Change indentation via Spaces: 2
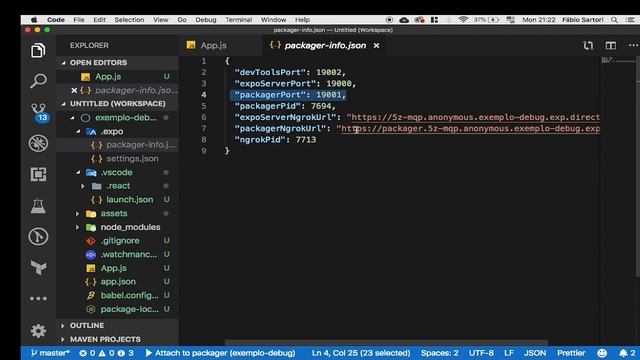 click(x=440, y=353)
